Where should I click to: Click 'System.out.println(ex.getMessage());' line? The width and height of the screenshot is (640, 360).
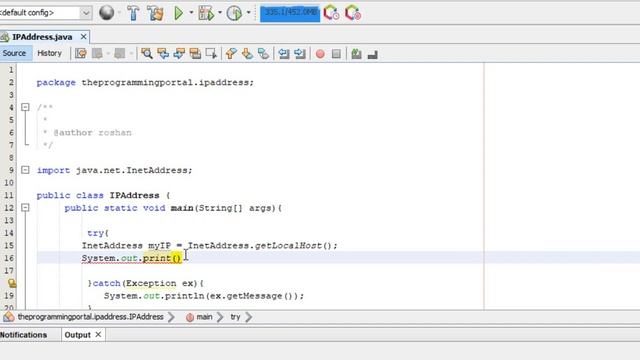(x=204, y=296)
